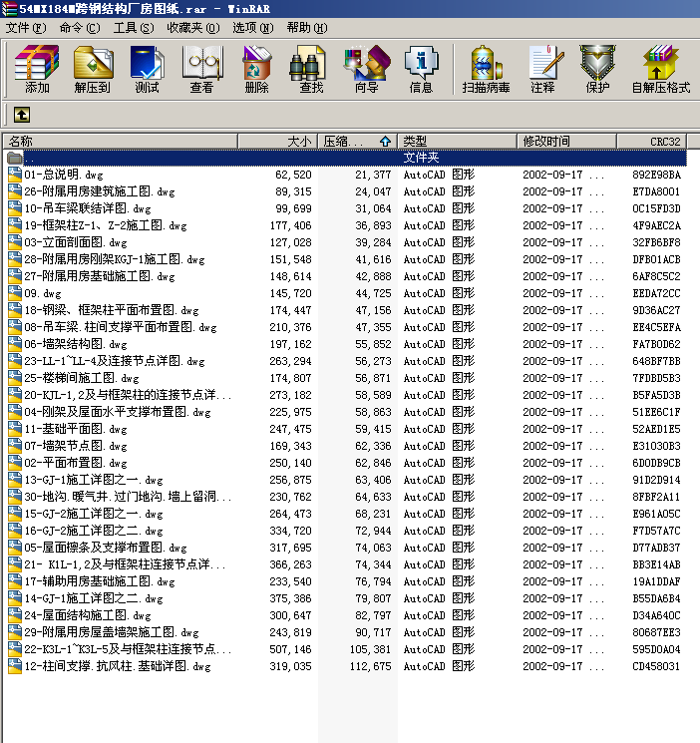The width and height of the screenshot is (700, 743).
Task: Sort by the CRC32 column header
Action: [652, 142]
